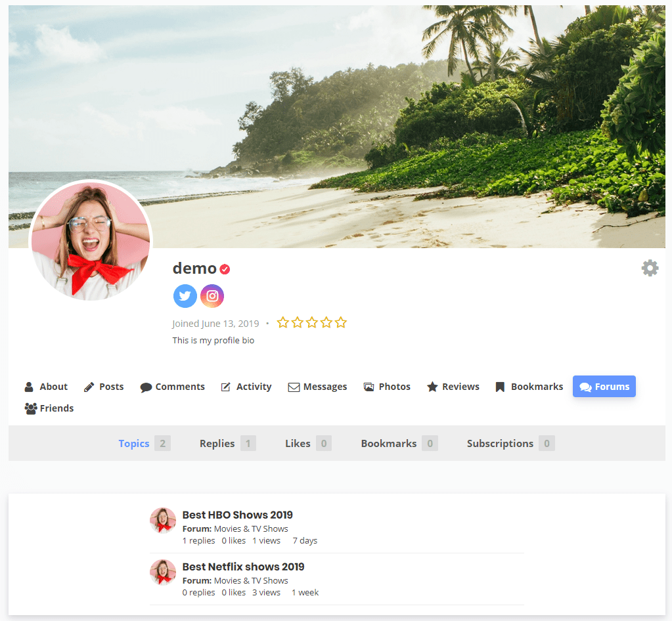Click the first rating star
Screen dimensions: 672x621
point(283,322)
